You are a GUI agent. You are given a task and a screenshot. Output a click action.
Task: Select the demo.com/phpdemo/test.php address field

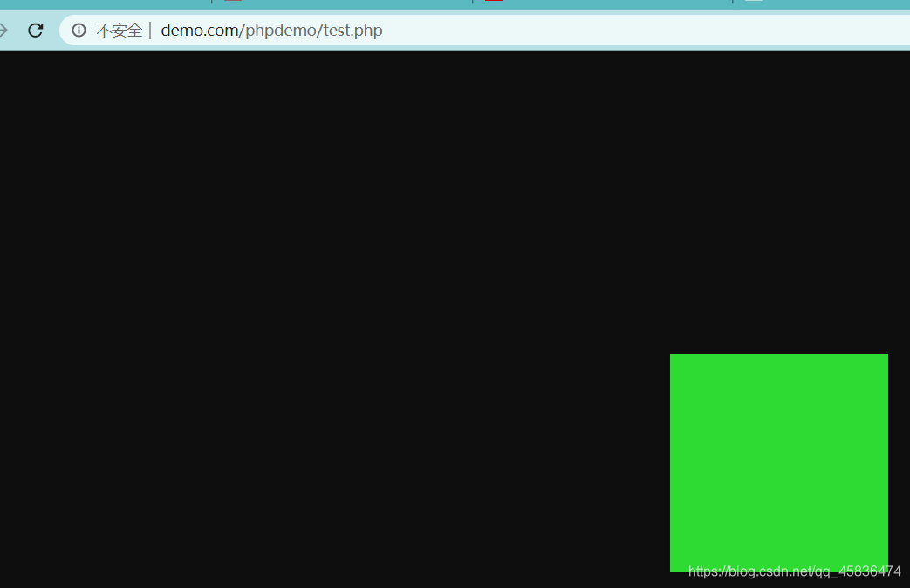point(484,31)
